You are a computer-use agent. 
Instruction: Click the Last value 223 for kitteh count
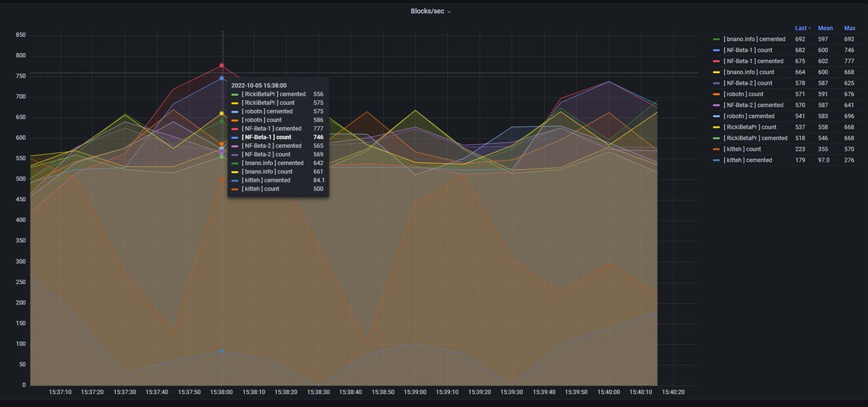(801, 149)
